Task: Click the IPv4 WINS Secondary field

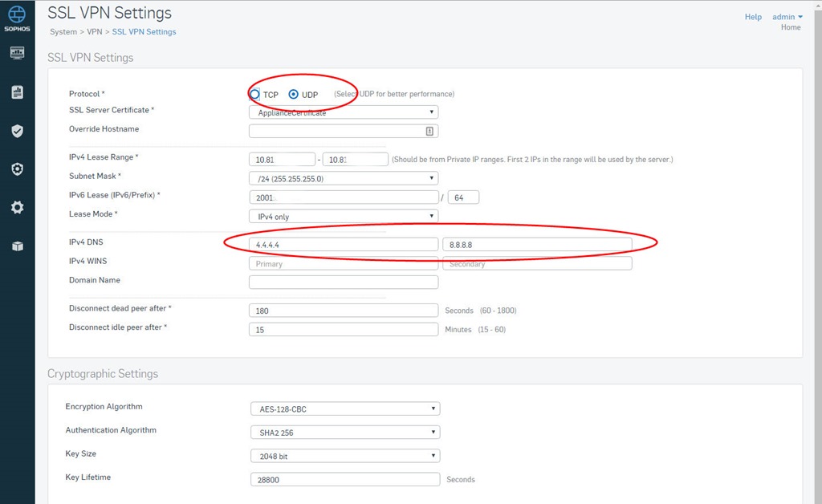Action: (x=537, y=263)
